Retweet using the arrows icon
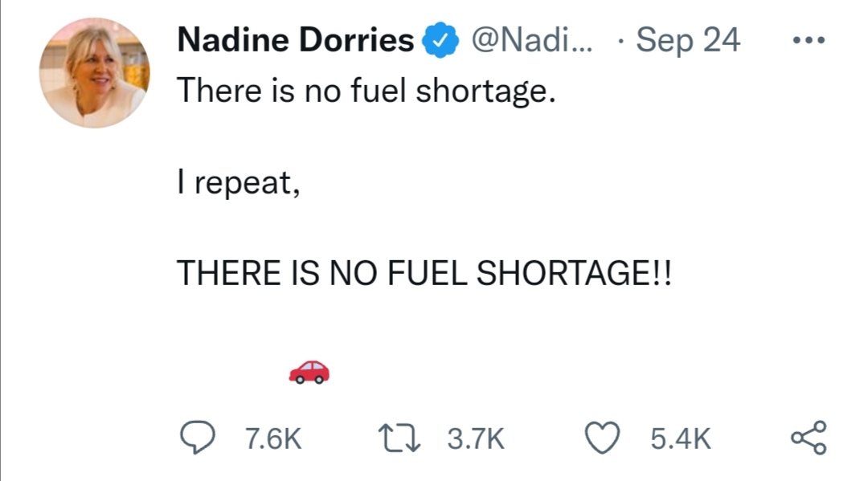The image size is (868, 481). pos(399,438)
